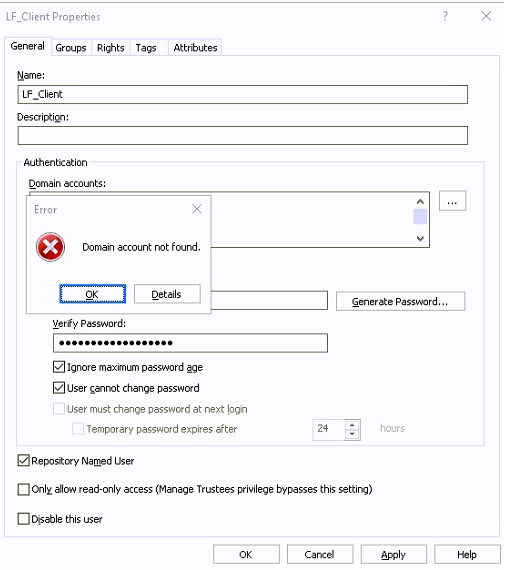Close the Error dialog with its X

197,209
